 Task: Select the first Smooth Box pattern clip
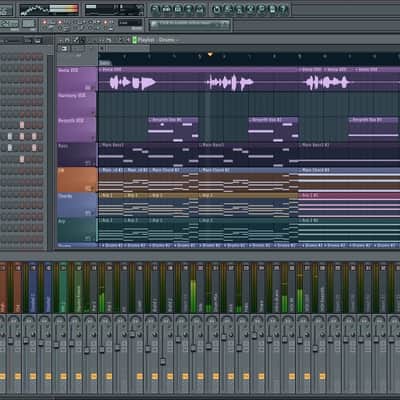click(173, 130)
